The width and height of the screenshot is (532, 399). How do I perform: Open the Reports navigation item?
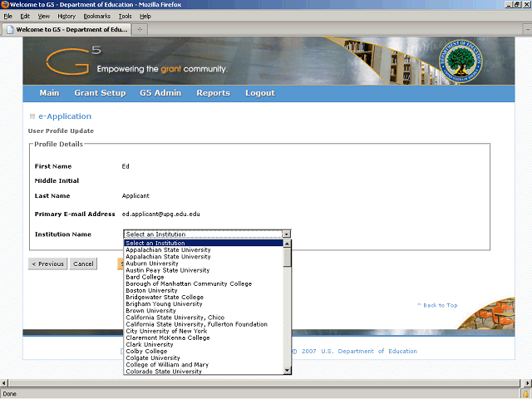click(x=214, y=93)
